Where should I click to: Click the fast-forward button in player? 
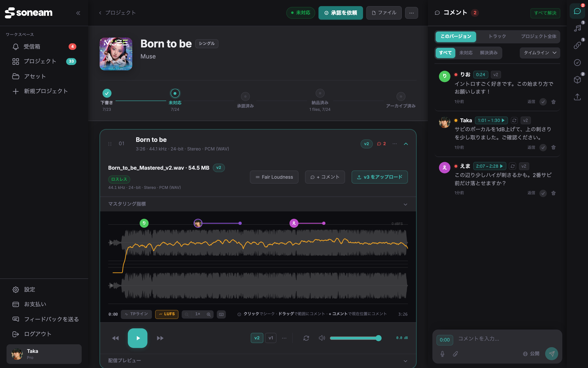(160, 338)
